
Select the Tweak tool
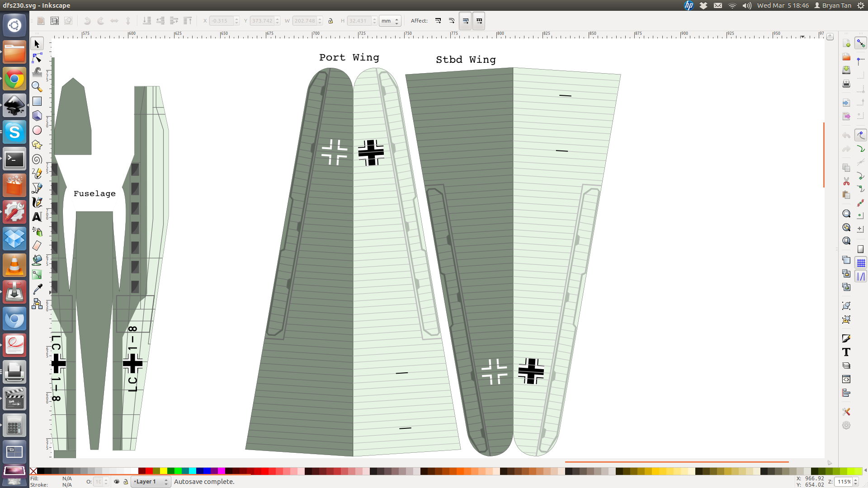37,72
